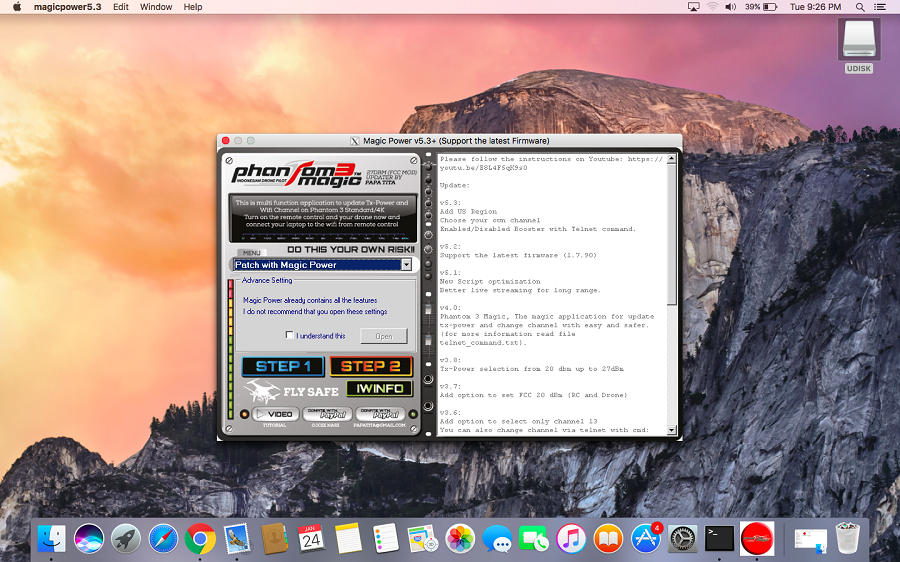The width and height of the screenshot is (900, 562).
Task: Click the PayPal donate button for papatita@gmail.com
Action: click(x=380, y=414)
